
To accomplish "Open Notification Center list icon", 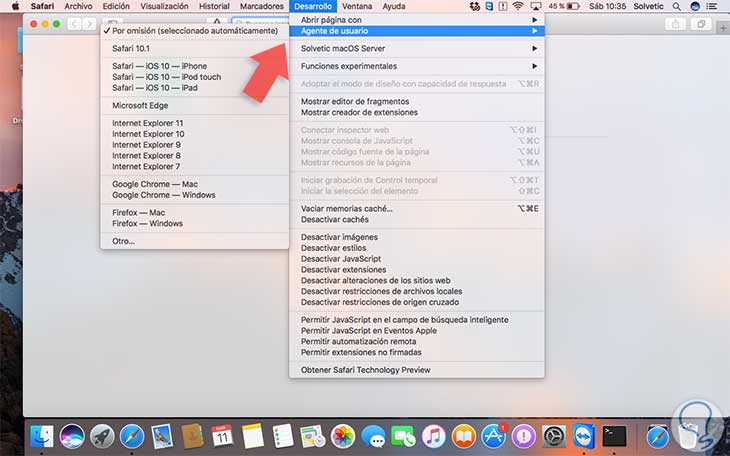I will (711, 6).
